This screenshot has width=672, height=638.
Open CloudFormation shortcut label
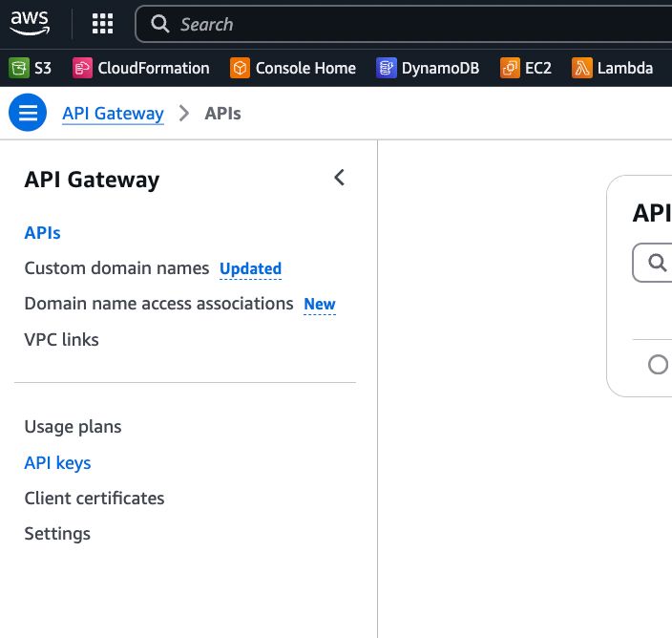tap(154, 68)
